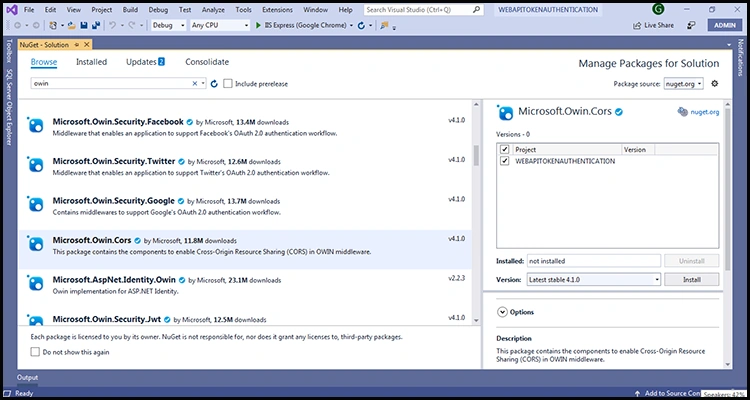
Task: Click the Microsoft.Owin.Security.Google package icon
Action: point(35,204)
